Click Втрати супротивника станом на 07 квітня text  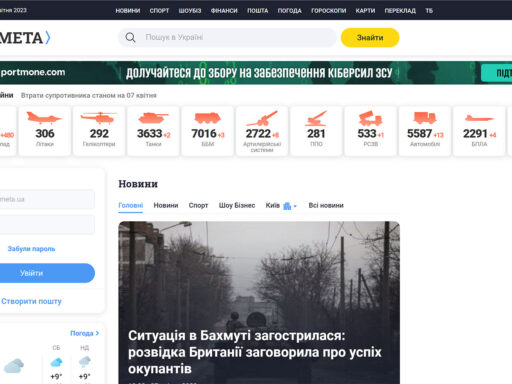tap(89, 95)
